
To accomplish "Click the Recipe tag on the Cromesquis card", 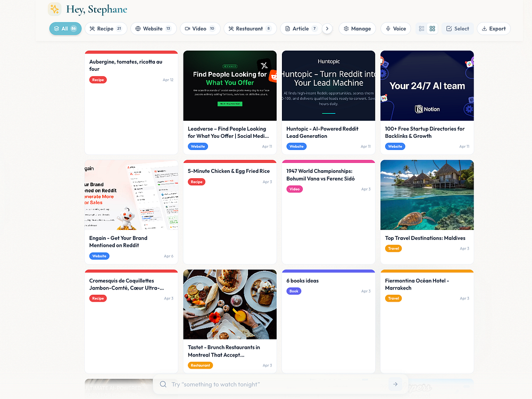I will [x=98, y=298].
